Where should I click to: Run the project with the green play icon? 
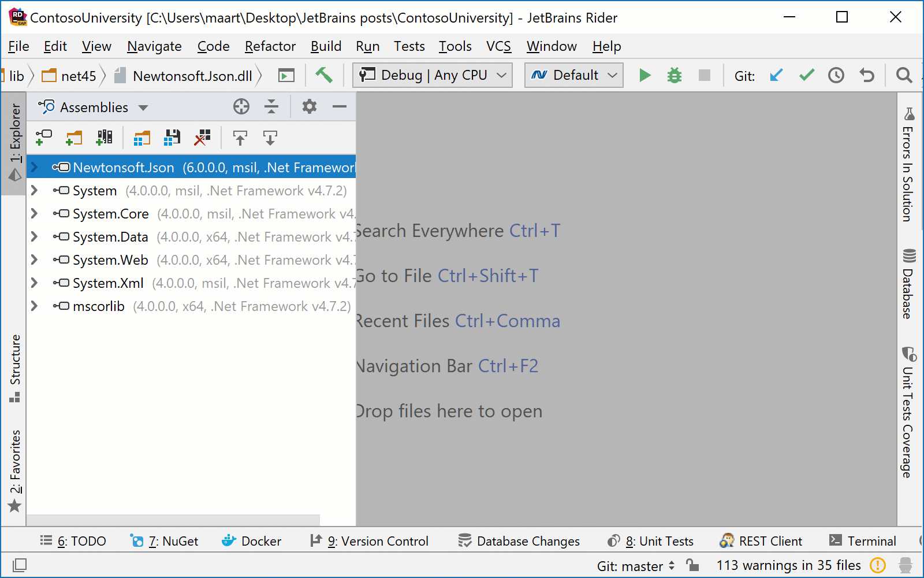click(645, 75)
